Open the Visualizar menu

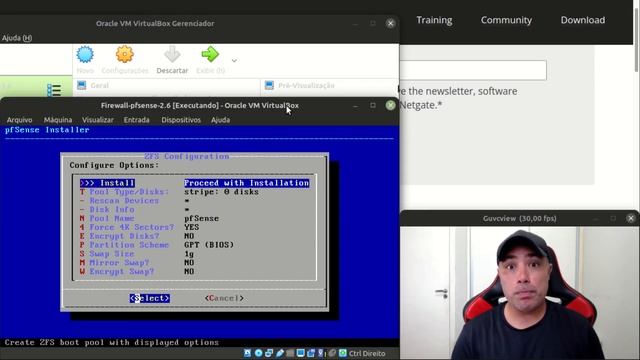point(98,120)
